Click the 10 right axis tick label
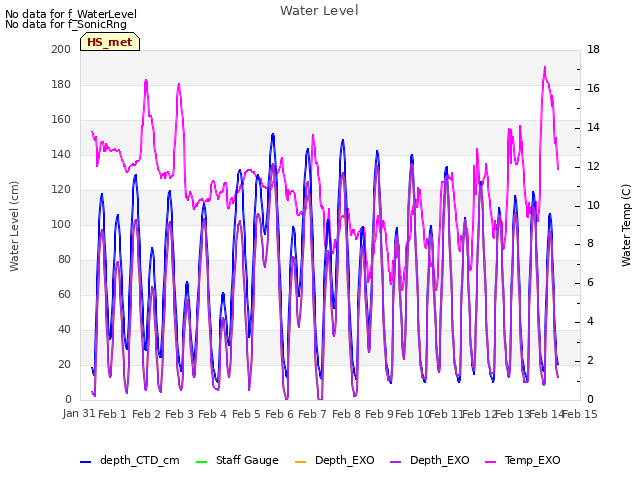Image resolution: width=640 pixels, height=480 pixels. (x=593, y=205)
